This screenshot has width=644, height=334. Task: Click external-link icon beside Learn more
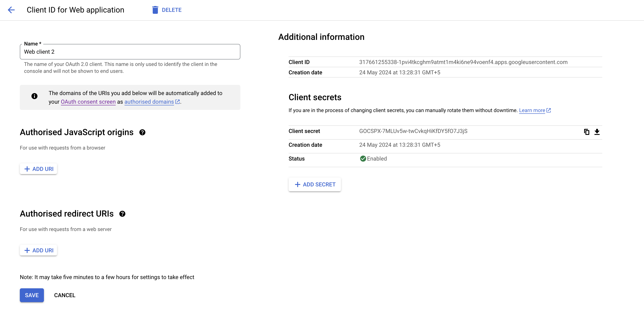pos(549,110)
